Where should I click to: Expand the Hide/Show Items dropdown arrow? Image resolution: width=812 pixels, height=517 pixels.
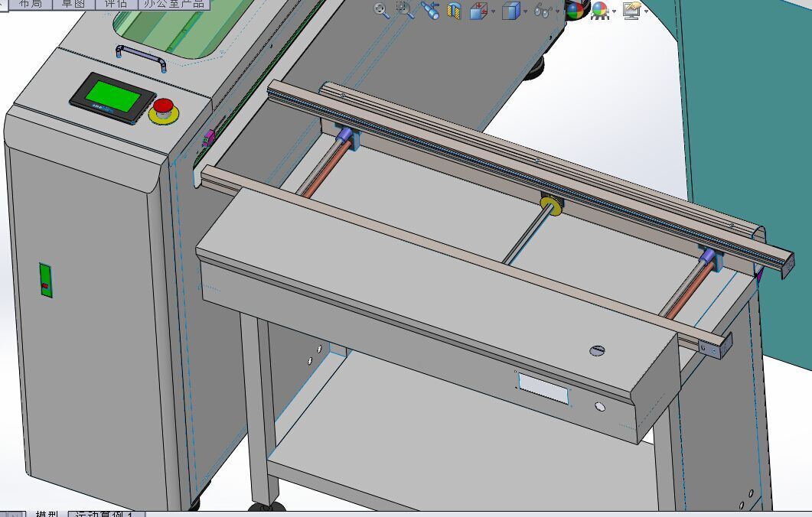(x=556, y=11)
